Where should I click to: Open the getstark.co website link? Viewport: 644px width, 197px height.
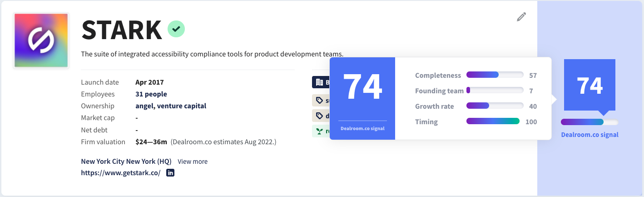(121, 173)
